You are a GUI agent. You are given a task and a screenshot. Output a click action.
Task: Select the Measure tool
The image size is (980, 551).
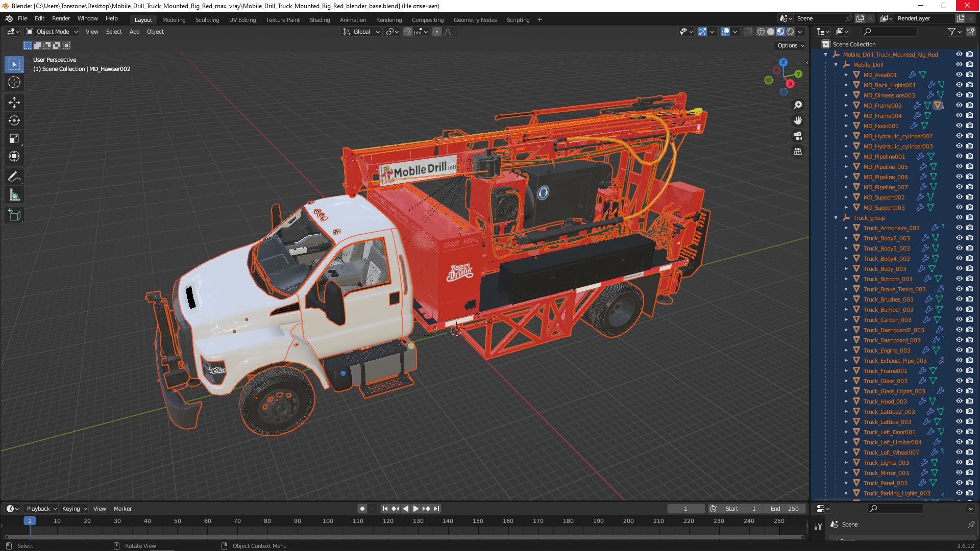click(x=14, y=195)
